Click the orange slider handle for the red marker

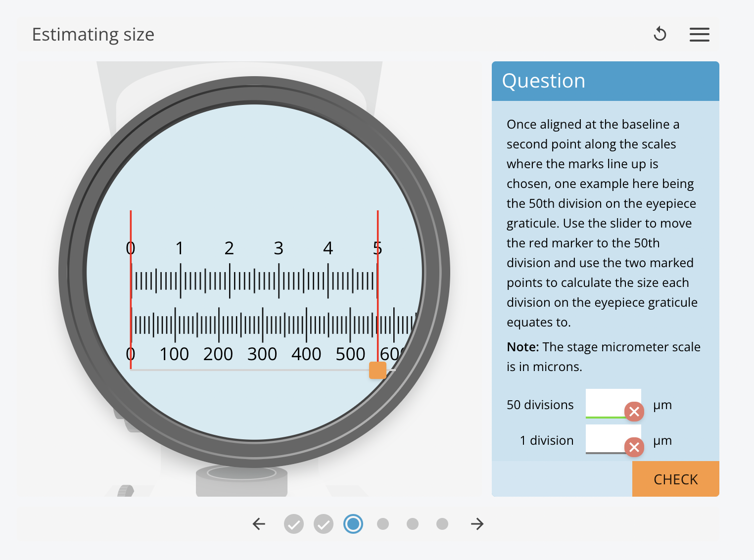coord(377,370)
